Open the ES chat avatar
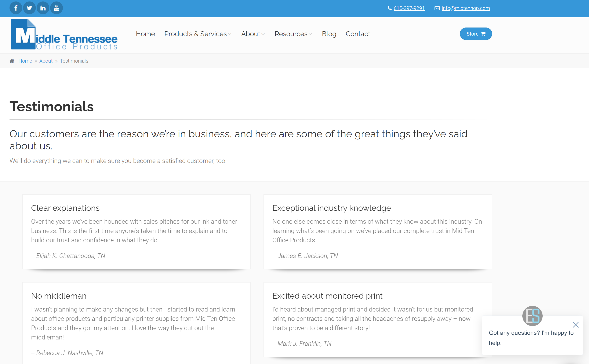This screenshot has width=589, height=364. [532, 316]
